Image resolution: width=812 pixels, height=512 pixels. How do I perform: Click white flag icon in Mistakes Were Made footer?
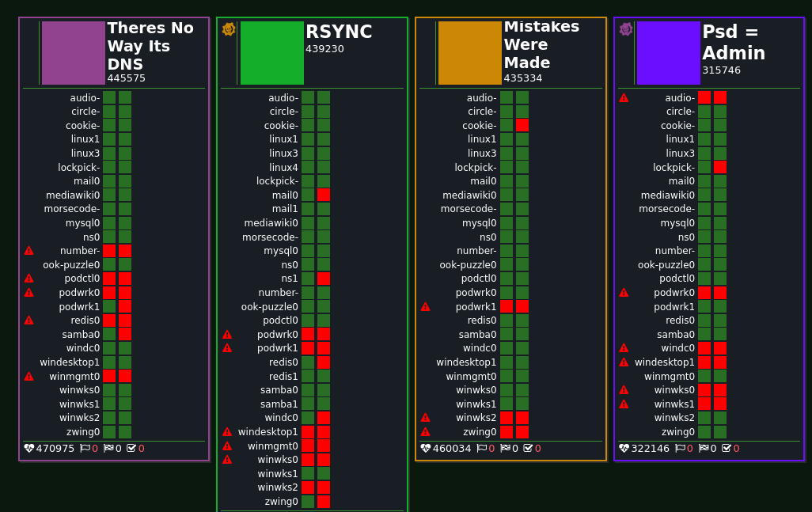pos(481,449)
